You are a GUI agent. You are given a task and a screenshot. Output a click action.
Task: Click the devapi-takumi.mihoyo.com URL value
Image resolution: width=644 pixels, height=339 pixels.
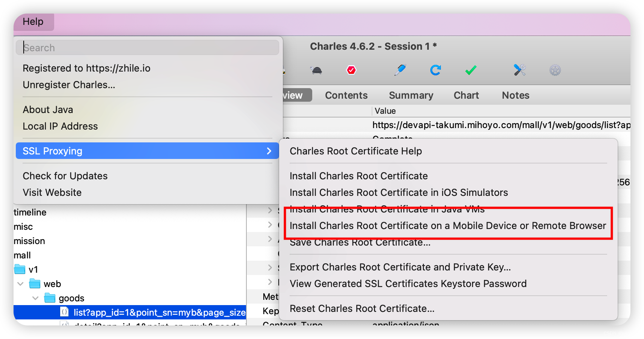[x=501, y=125]
